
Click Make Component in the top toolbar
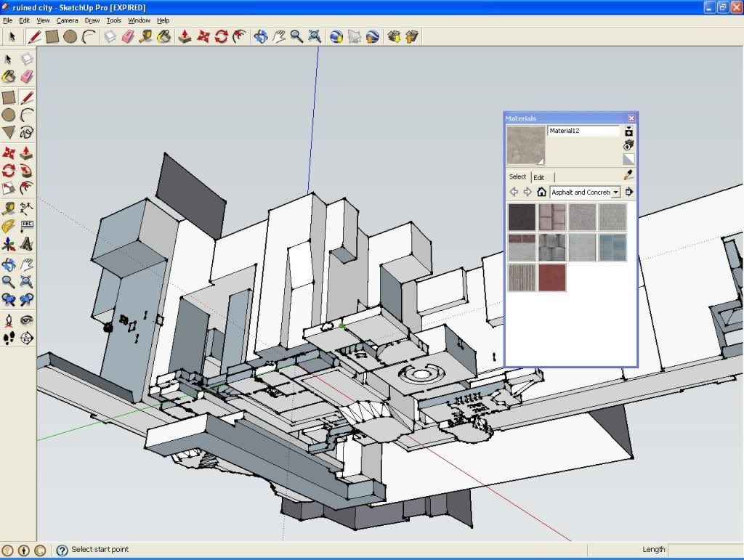click(110, 36)
